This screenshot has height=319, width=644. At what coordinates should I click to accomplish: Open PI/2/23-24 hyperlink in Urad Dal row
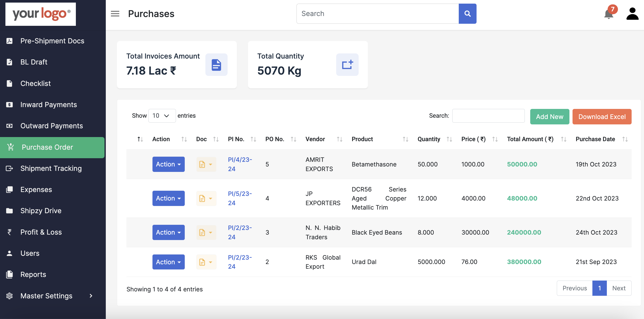tap(240, 261)
